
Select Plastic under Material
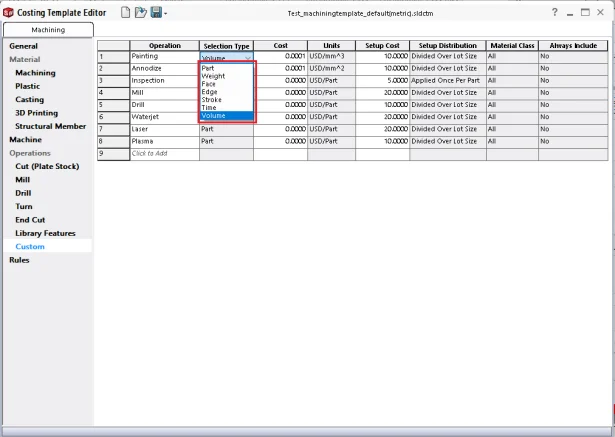pos(27,86)
